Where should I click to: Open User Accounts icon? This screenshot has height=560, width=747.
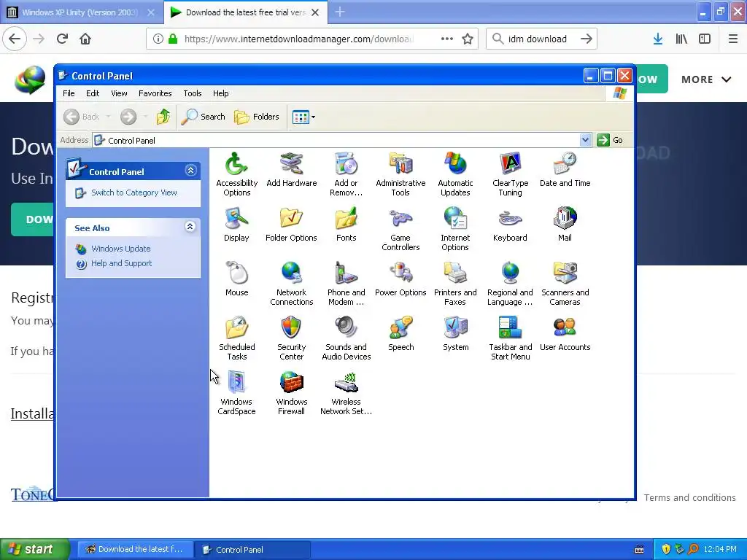565,334
